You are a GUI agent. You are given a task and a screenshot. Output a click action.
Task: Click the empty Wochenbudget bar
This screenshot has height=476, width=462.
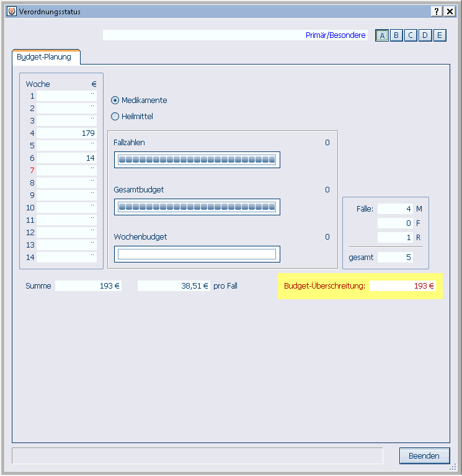[x=197, y=254]
